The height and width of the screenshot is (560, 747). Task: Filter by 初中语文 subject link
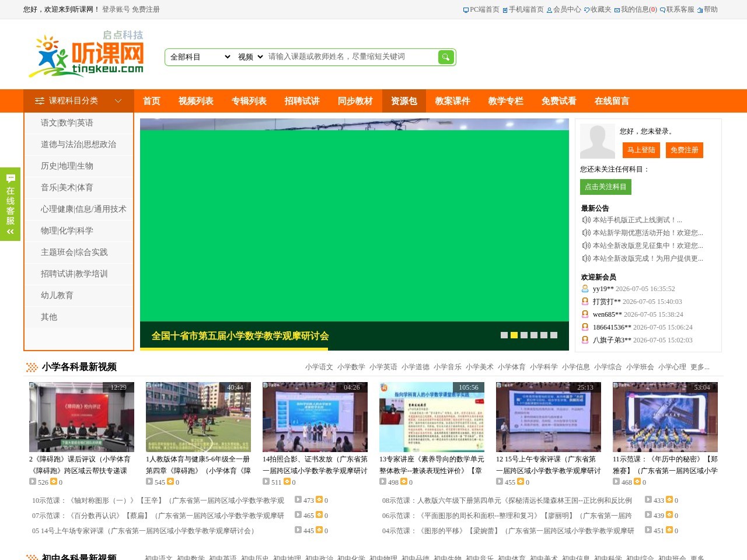pos(159,558)
